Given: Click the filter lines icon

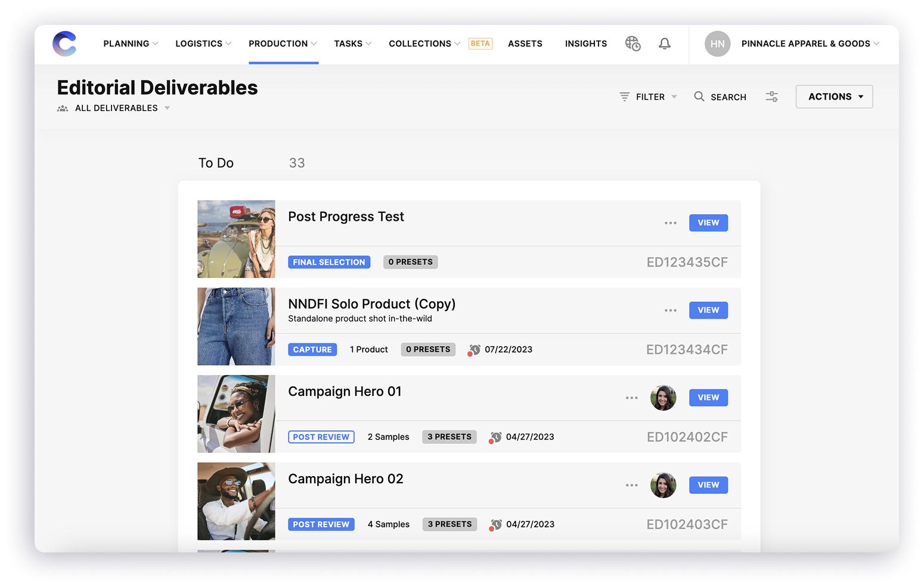Looking at the screenshot, I should 624,97.
